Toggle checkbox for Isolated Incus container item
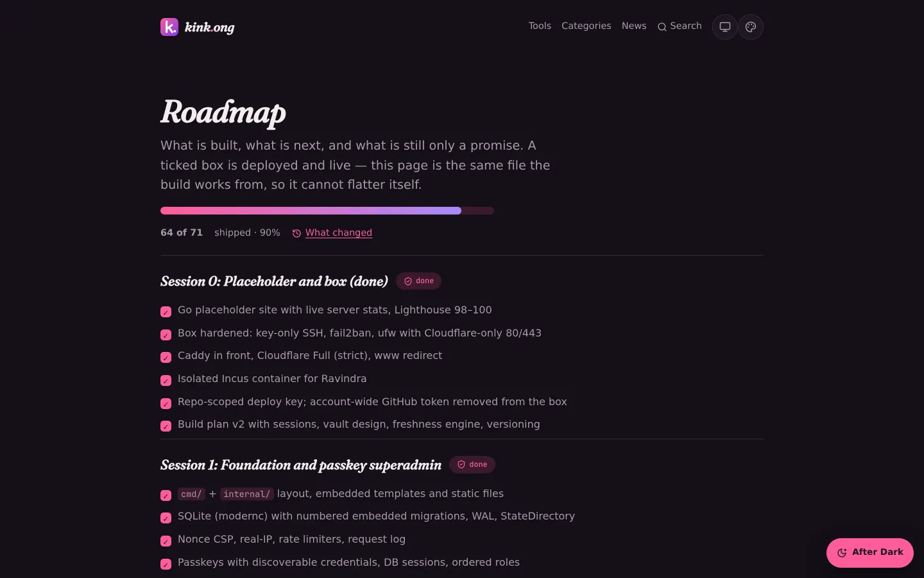This screenshot has height=578, width=924. [x=166, y=380]
